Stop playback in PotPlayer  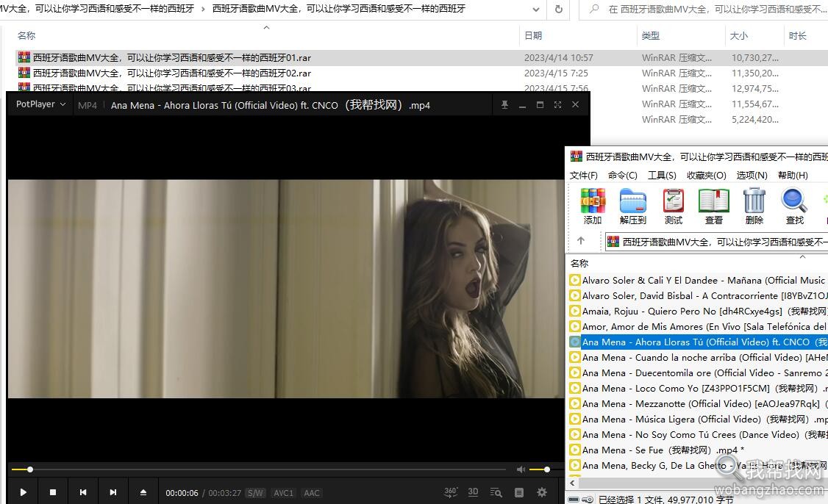[53, 492]
